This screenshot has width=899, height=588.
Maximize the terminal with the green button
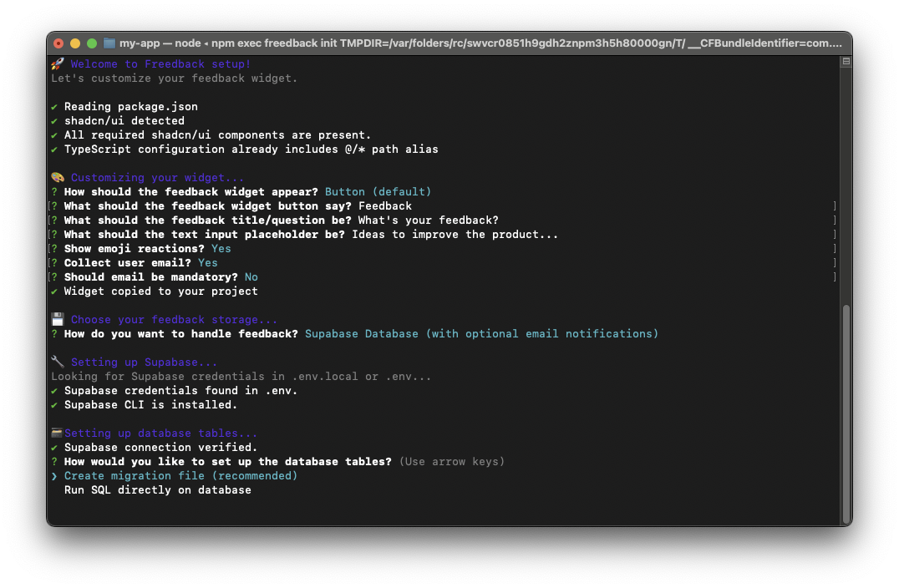coord(92,43)
